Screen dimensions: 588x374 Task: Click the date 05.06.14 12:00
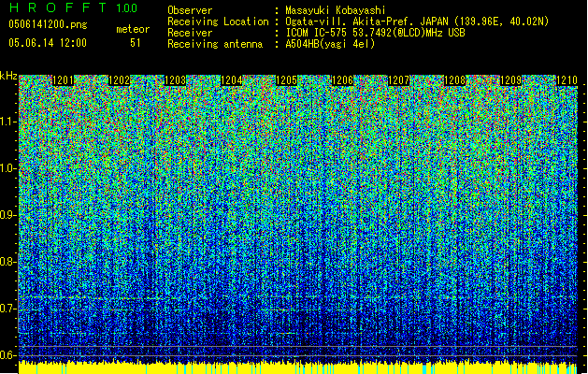pos(48,43)
